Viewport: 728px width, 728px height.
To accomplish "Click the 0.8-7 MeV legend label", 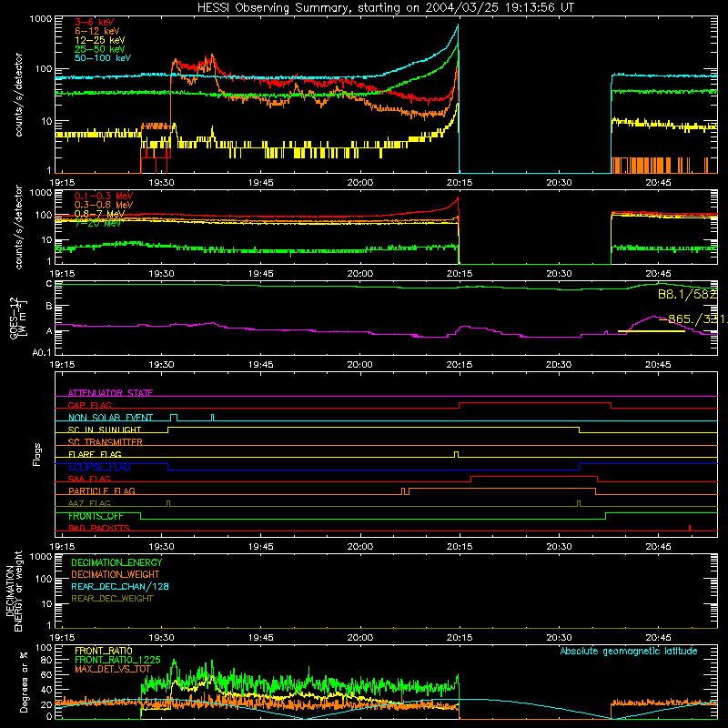I will [x=99, y=214].
